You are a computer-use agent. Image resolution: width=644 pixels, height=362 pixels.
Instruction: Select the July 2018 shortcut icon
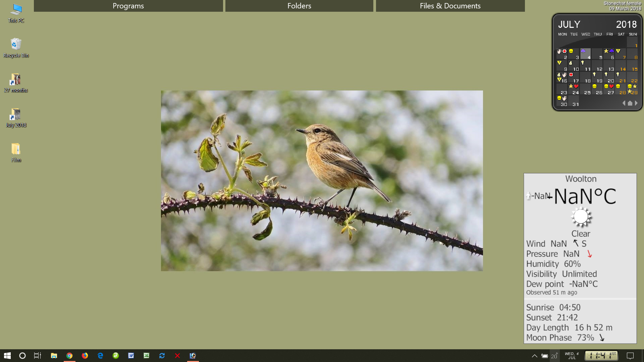point(16,117)
